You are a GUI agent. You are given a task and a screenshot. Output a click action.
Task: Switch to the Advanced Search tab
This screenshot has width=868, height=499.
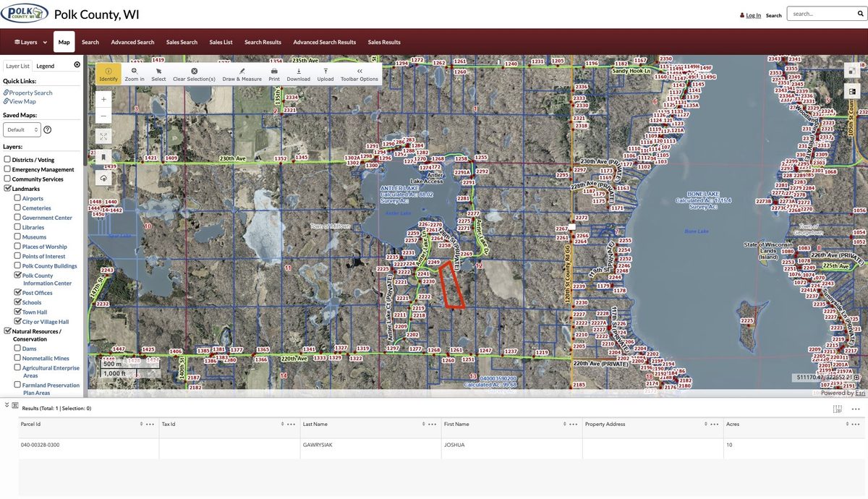(132, 42)
